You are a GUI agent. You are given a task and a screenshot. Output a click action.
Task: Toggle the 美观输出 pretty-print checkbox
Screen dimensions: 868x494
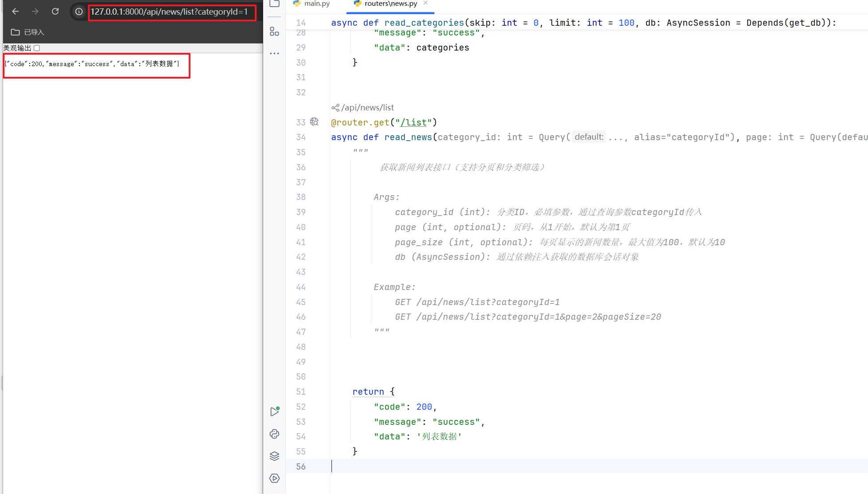pos(37,48)
